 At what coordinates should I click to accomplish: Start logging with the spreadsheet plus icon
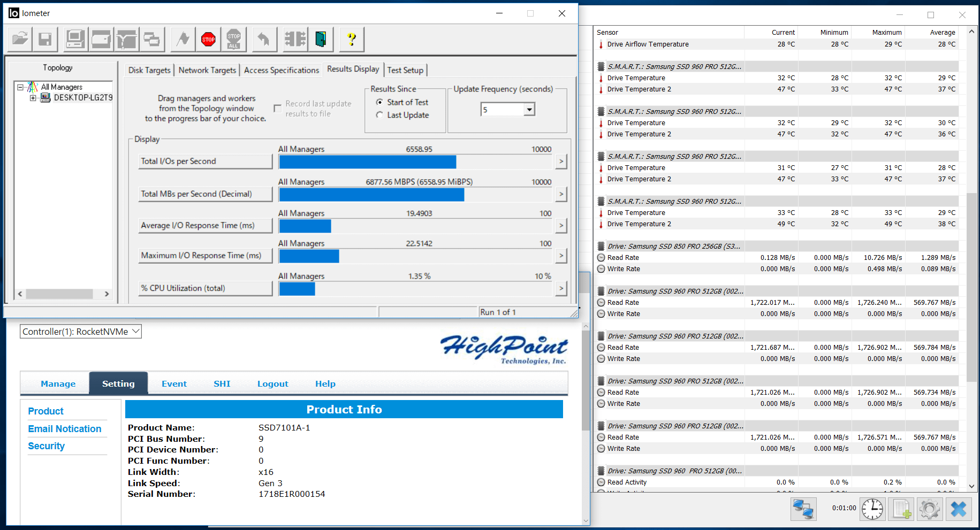click(x=901, y=509)
